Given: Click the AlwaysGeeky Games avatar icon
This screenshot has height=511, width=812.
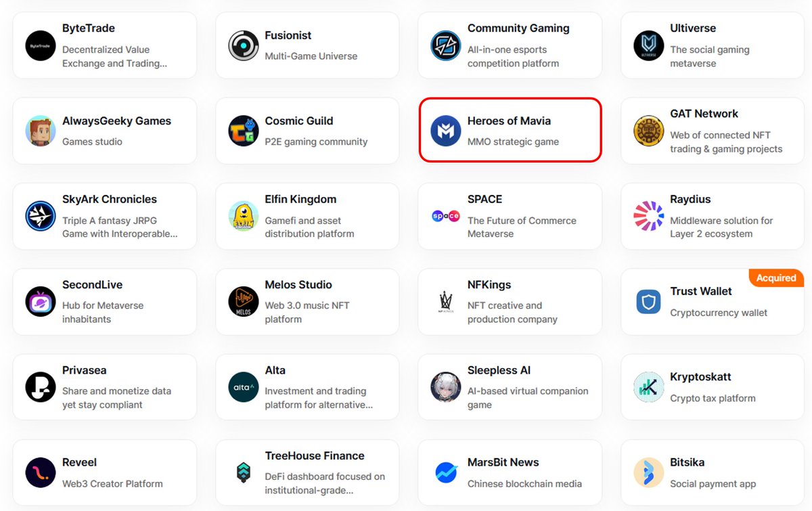Looking at the screenshot, I should click(41, 131).
